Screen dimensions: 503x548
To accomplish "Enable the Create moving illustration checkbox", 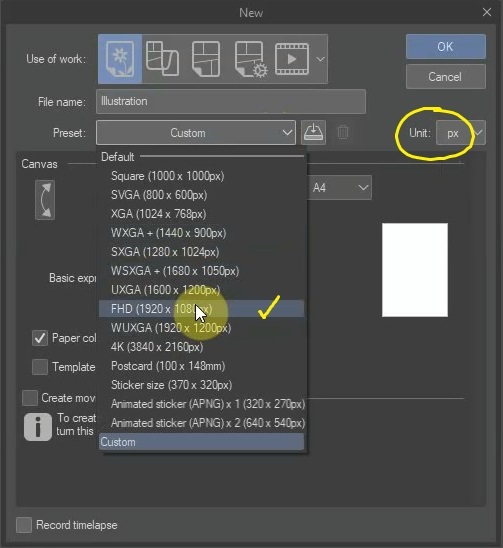I will (x=30, y=398).
